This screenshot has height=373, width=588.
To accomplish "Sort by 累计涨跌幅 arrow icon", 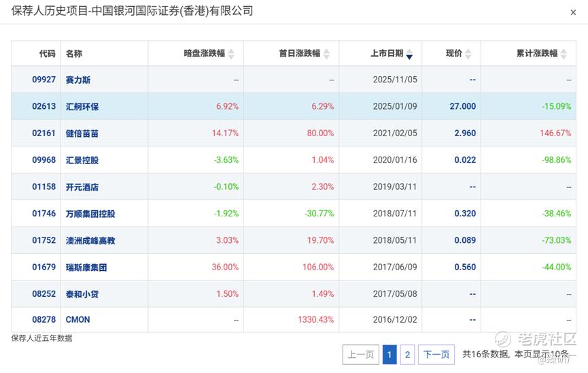I will coord(564,54).
